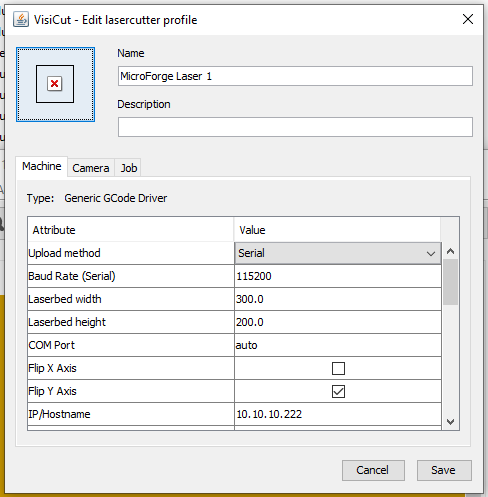Click the attribute table scrollbar thumb

(x=450, y=282)
